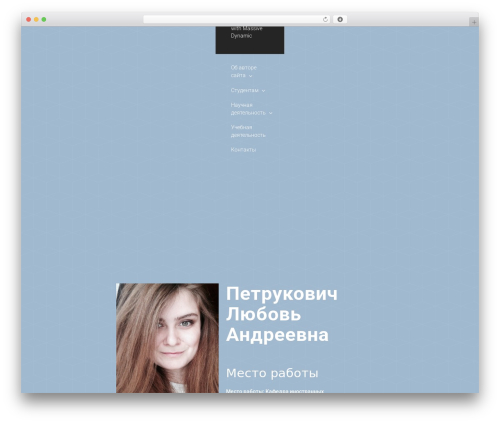Expand the chevron next to 'Студентам'
This screenshot has height=423, width=500.
click(263, 91)
